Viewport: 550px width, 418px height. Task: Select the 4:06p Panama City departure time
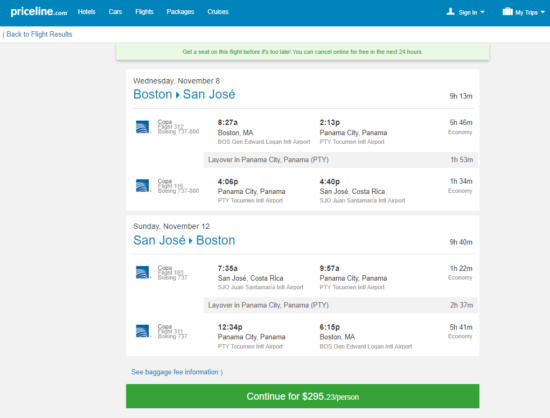click(228, 182)
